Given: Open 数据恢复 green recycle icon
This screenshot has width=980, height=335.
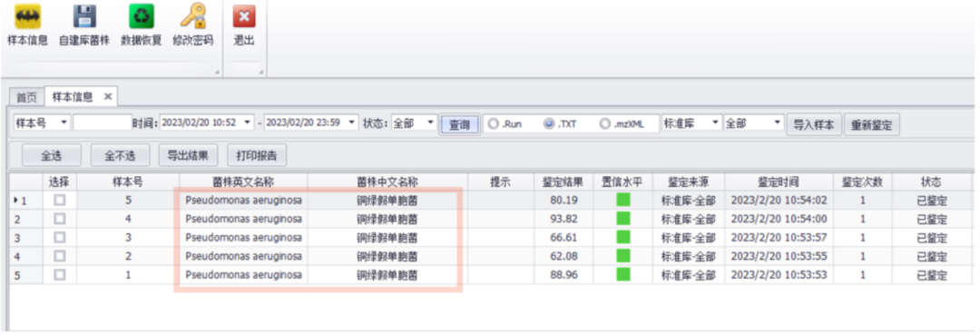Looking at the screenshot, I should click(x=142, y=17).
